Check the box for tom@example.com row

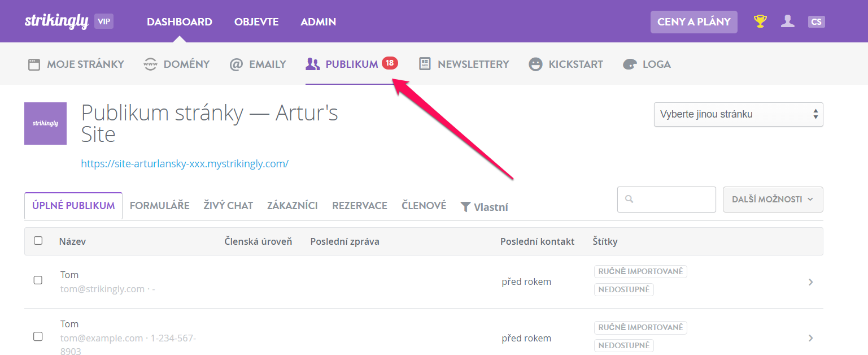click(38, 337)
